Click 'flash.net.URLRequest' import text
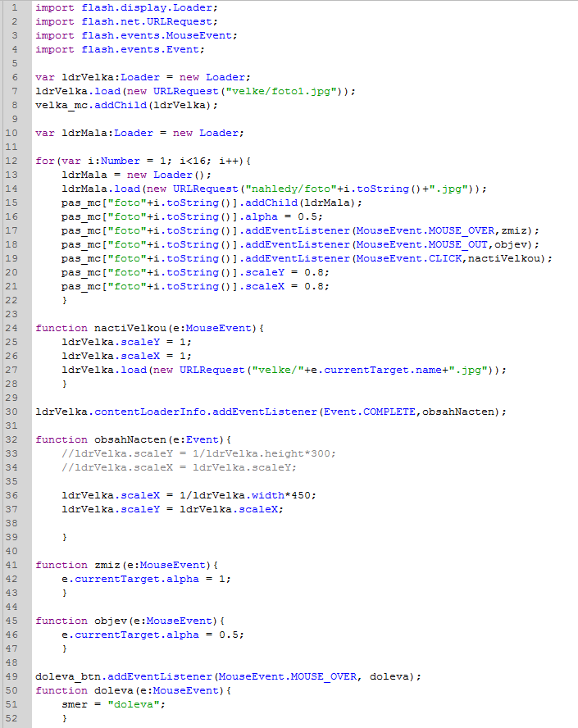578x728 pixels. click(147, 21)
